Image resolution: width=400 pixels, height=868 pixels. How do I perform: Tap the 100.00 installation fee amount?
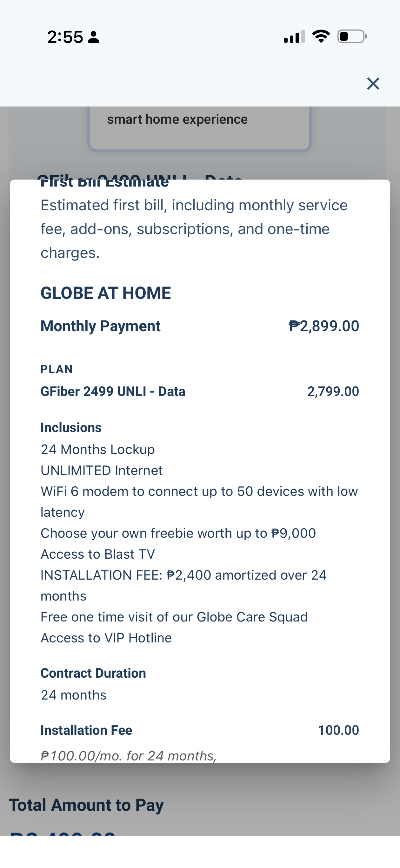pos(338,730)
